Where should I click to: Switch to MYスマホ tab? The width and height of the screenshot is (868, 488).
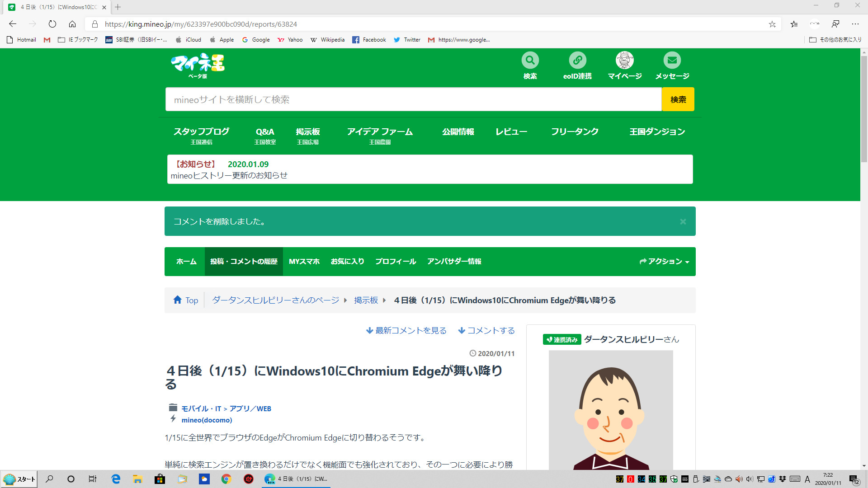(x=304, y=262)
